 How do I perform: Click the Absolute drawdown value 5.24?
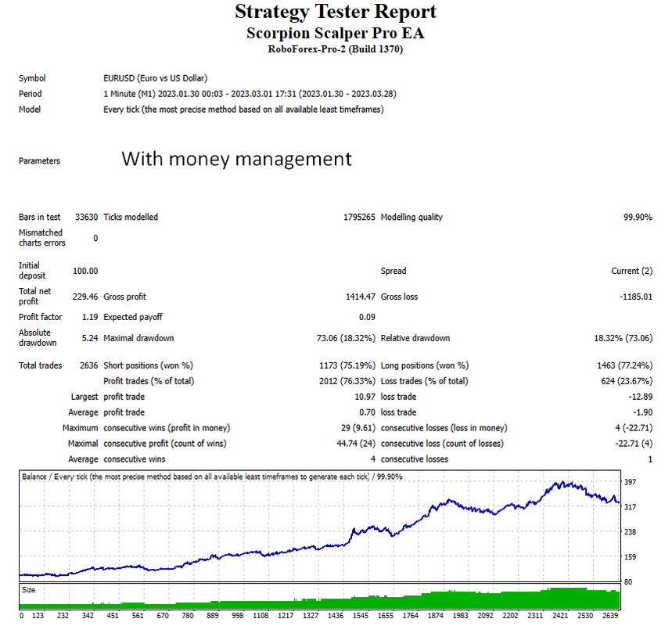[90, 338]
